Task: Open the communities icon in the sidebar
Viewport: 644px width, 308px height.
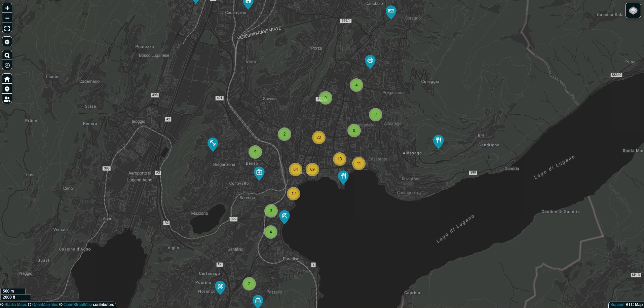Action: 7,99
